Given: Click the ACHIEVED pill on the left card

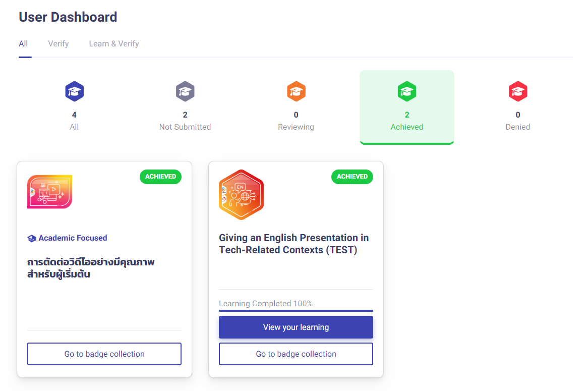Looking at the screenshot, I should [160, 177].
